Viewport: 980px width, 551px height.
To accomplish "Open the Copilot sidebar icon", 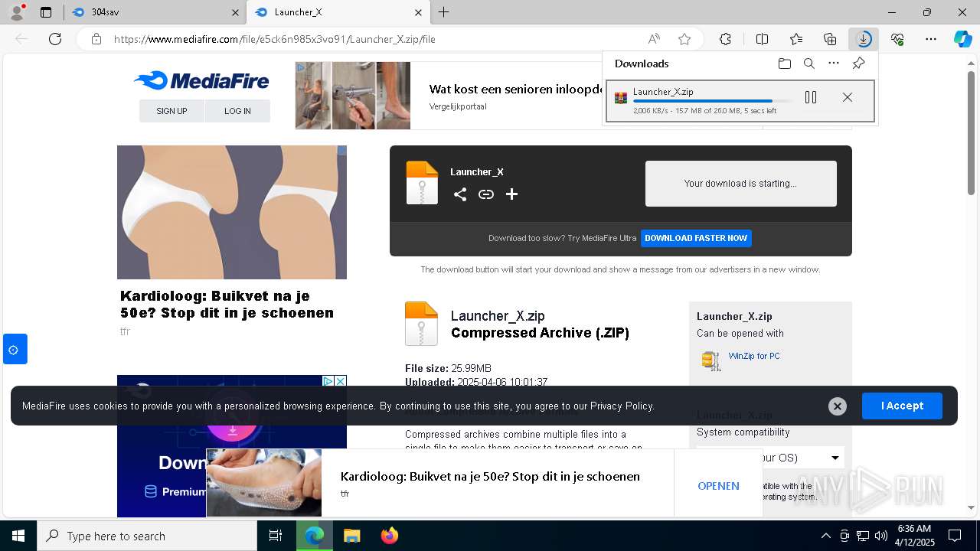I will coord(962,39).
